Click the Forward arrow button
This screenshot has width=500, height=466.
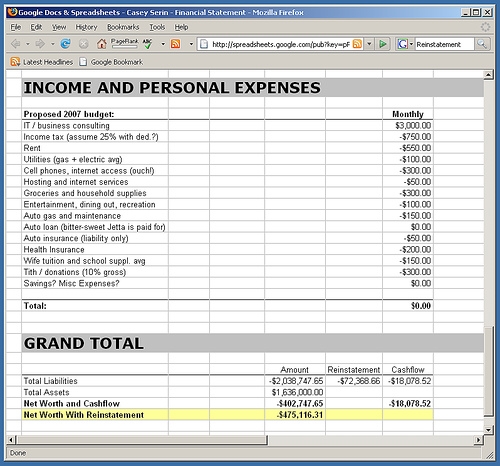point(40,44)
